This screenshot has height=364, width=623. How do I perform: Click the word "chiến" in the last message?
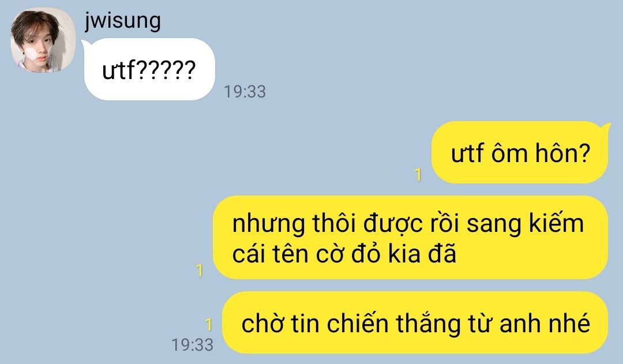357,323
